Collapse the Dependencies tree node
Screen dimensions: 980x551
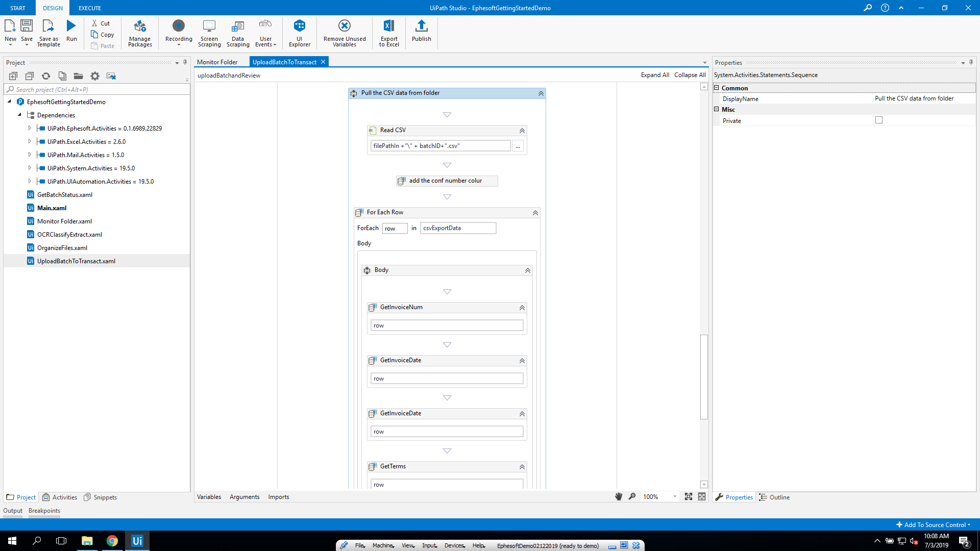[x=19, y=115]
